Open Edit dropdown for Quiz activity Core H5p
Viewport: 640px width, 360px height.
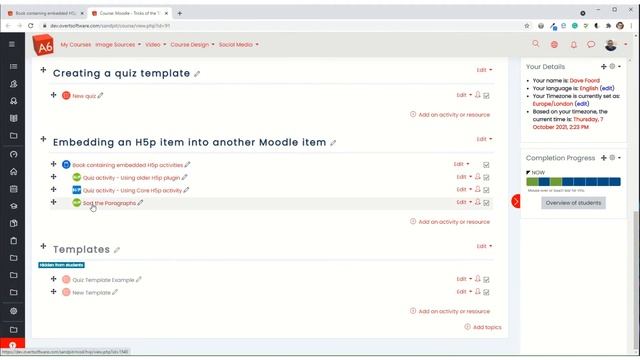pos(464,189)
